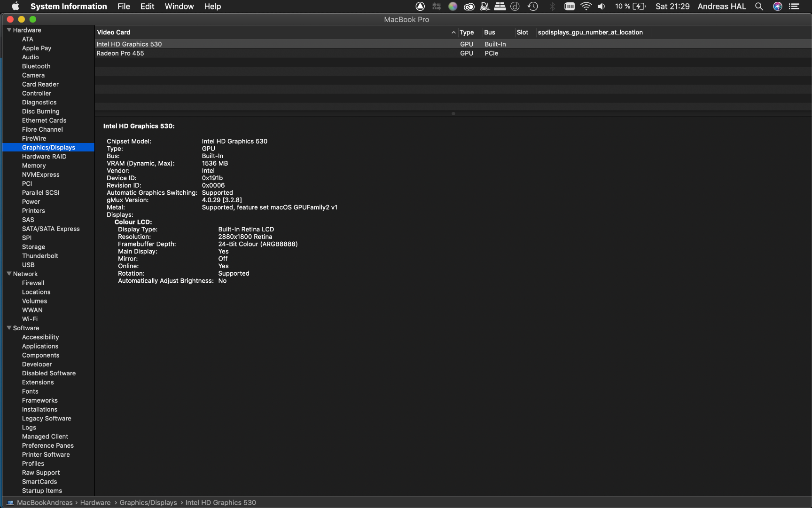Screen dimensions: 812x508
Task: Select NVMExpress in the sidebar
Action: [41, 175]
